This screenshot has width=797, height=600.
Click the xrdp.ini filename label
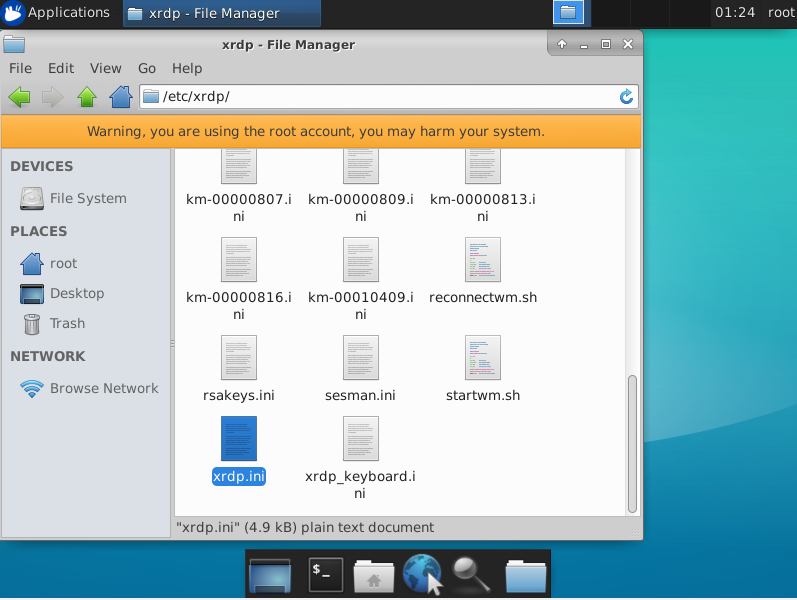pos(239,476)
